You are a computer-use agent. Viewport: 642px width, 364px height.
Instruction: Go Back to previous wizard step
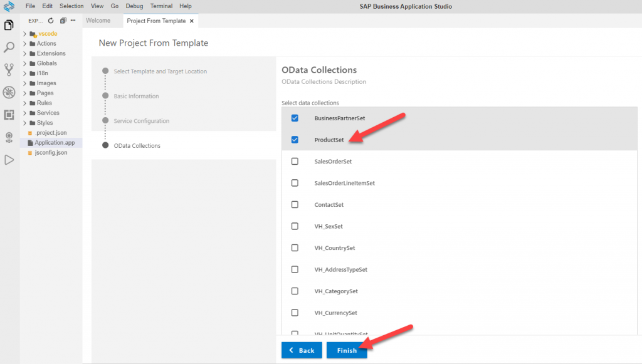tap(302, 350)
